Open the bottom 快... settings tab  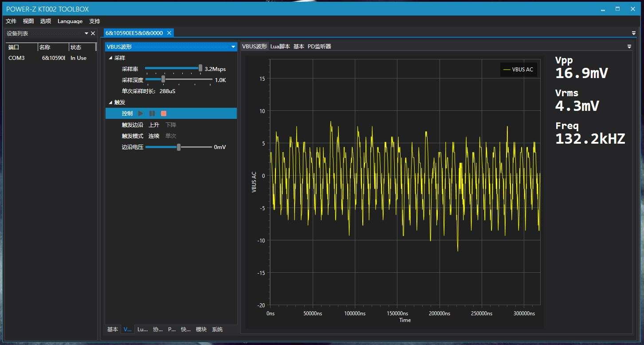click(x=186, y=329)
